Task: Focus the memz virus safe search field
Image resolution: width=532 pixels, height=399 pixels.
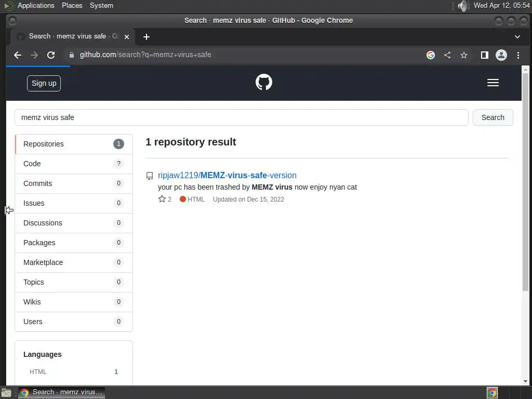Action: coord(241,117)
